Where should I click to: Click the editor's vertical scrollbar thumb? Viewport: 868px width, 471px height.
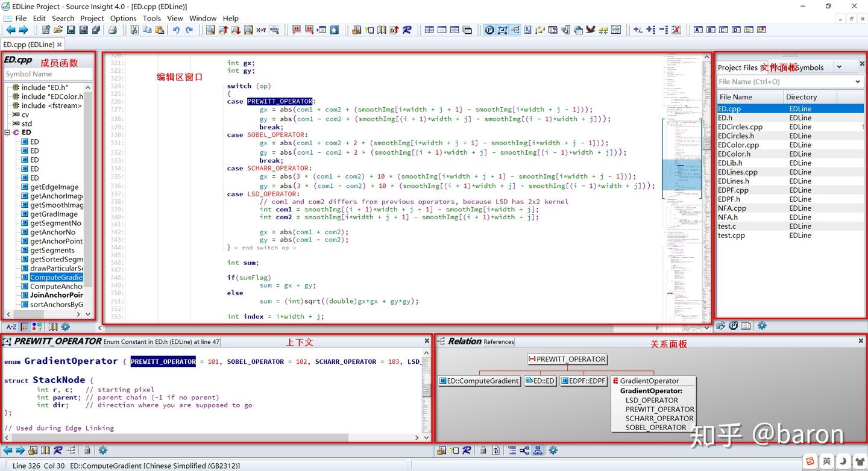pyautogui.click(x=706, y=142)
